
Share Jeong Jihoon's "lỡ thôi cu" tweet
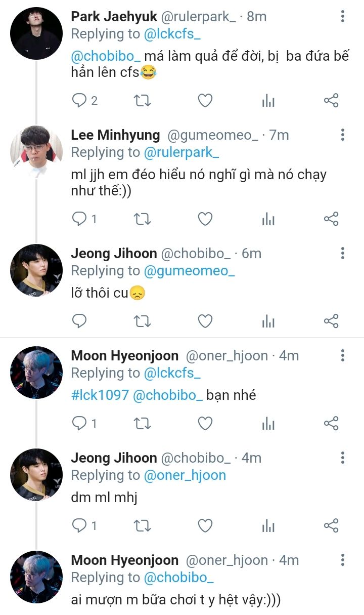(331, 321)
